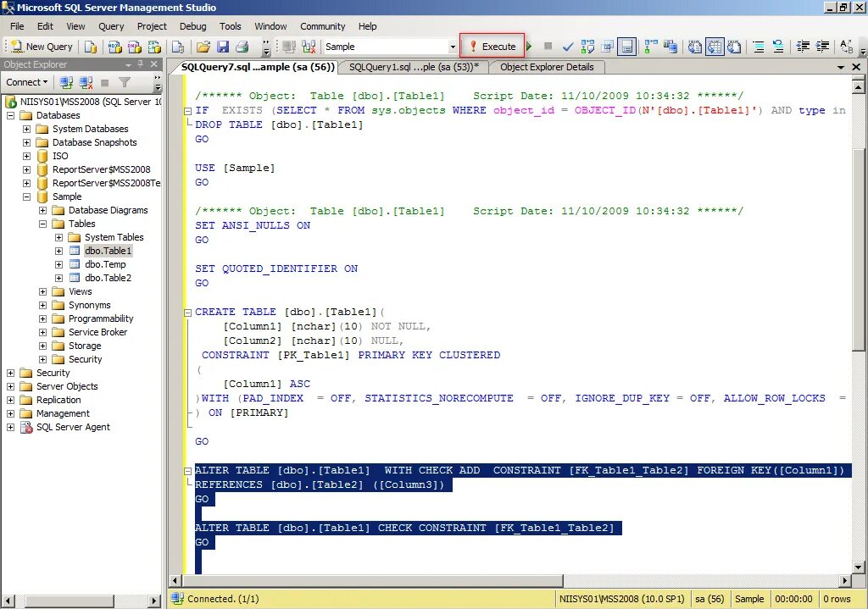Viewport: 868px width, 609px height.
Task: Click the Parse checkmark icon
Action: (567, 47)
